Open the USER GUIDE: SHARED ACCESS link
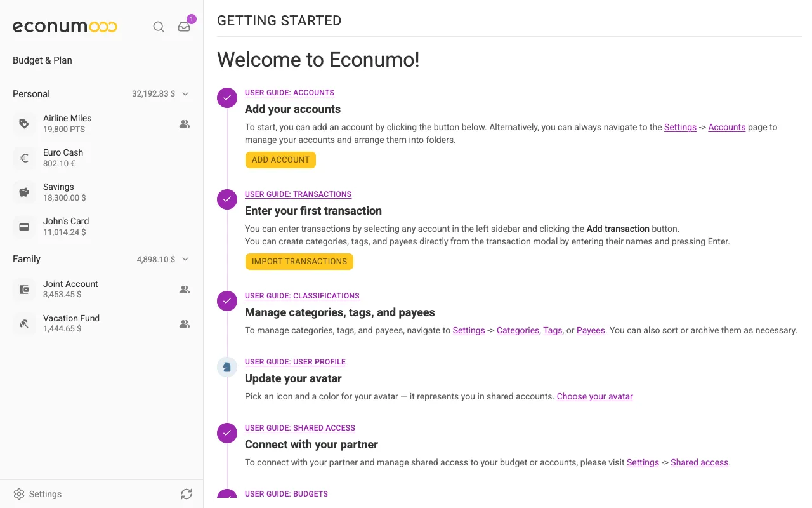812x508 pixels. pos(300,428)
